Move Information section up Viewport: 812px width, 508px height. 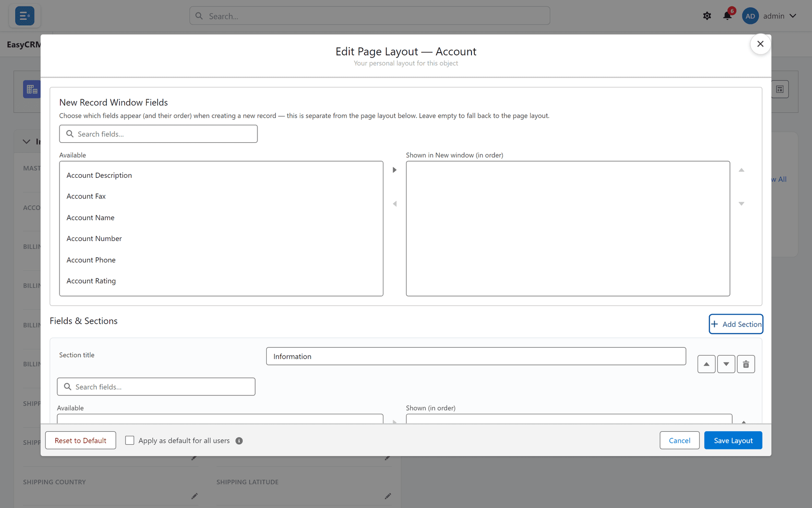click(x=706, y=364)
